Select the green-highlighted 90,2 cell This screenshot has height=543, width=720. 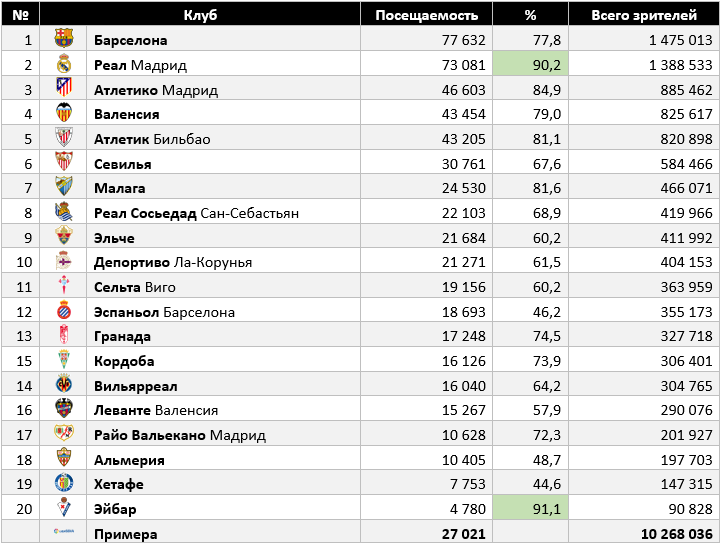530,65
